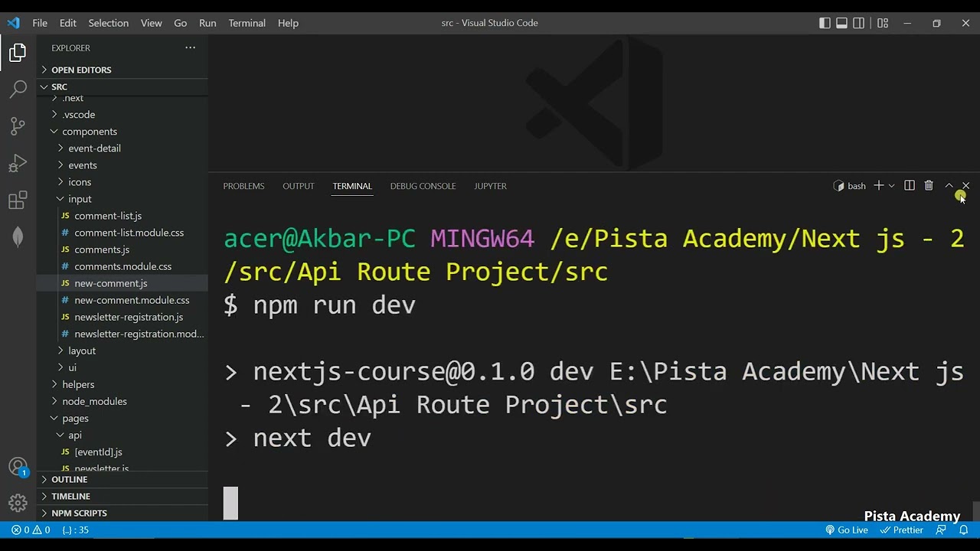
Task: Expand the events folder
Action: 122,165
